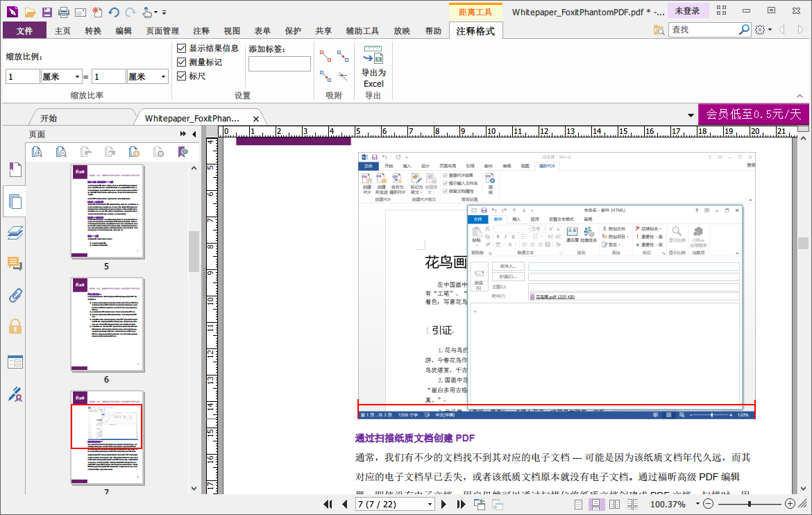Open the comments panel in sidebar
Viewport: 812px width, 515px height.
[x=15, y=264]
